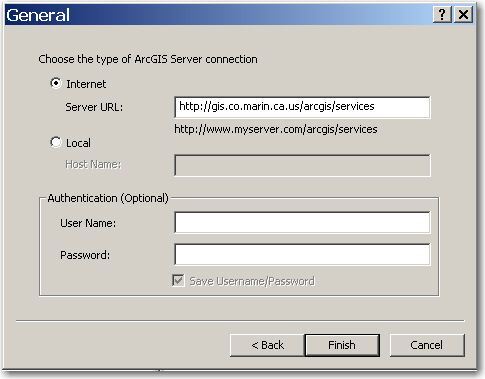Click the General title bar text

tap(38, 15)
